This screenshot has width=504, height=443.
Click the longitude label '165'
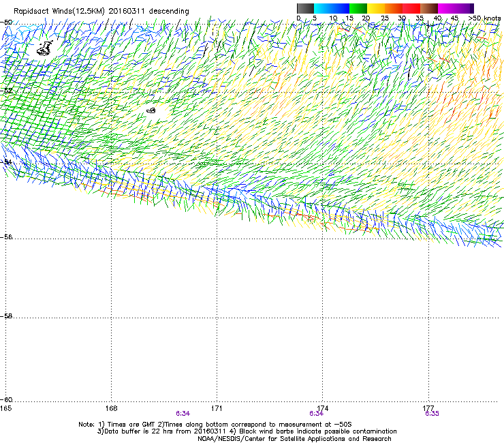5,408
